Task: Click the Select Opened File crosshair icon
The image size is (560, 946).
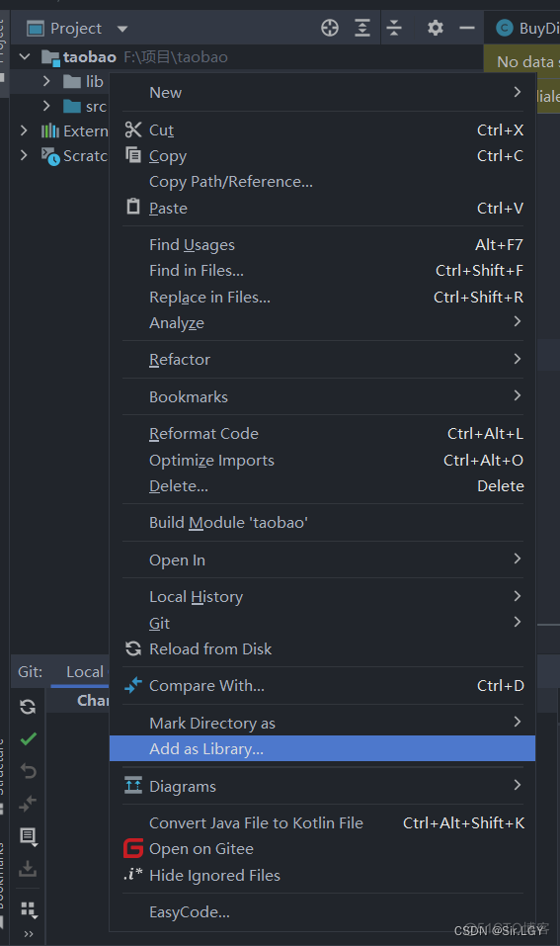Action: pyautogui.click(x=330, y=28)
